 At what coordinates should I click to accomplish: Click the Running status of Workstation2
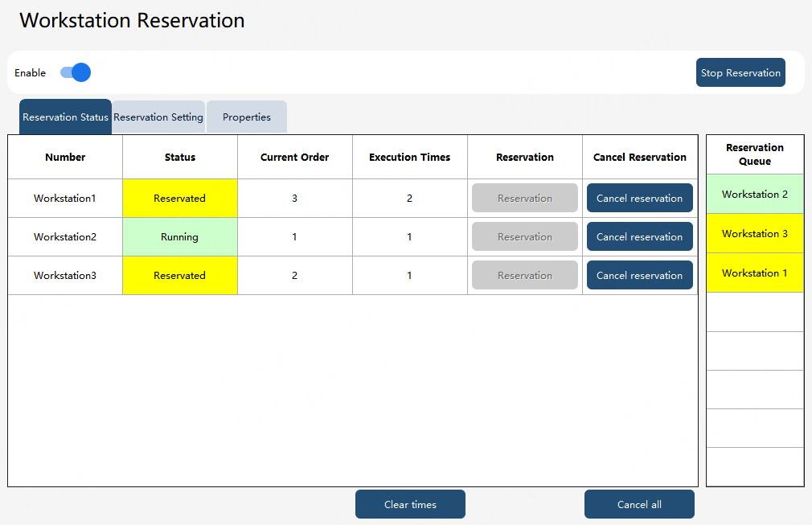click(x=180, y=236)
